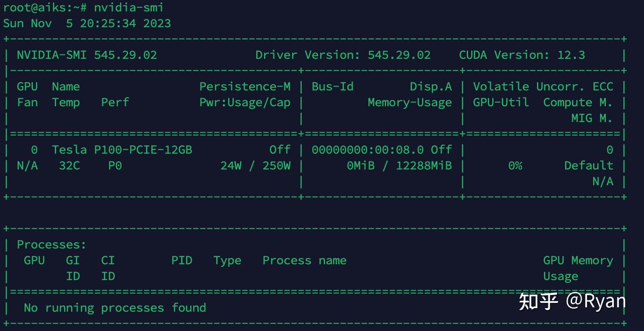Select the Processes section header
The height and width of the screenshot is (331, 644).
50,244
